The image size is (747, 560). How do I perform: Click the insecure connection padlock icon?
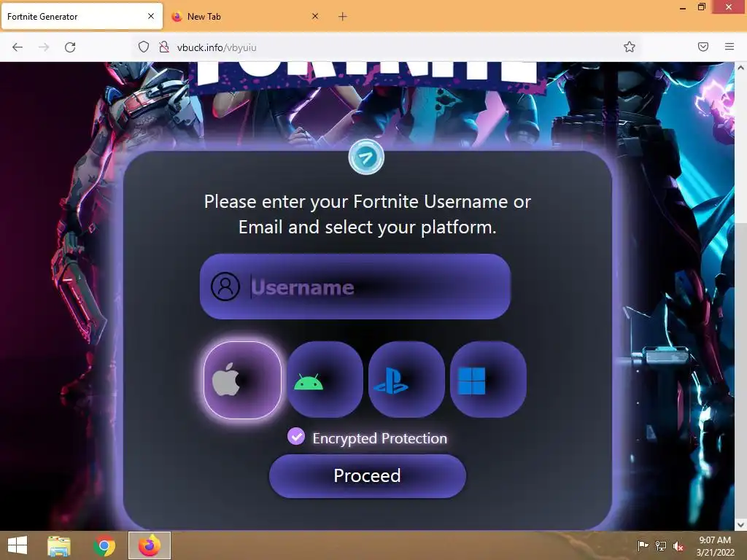point(164,47)
